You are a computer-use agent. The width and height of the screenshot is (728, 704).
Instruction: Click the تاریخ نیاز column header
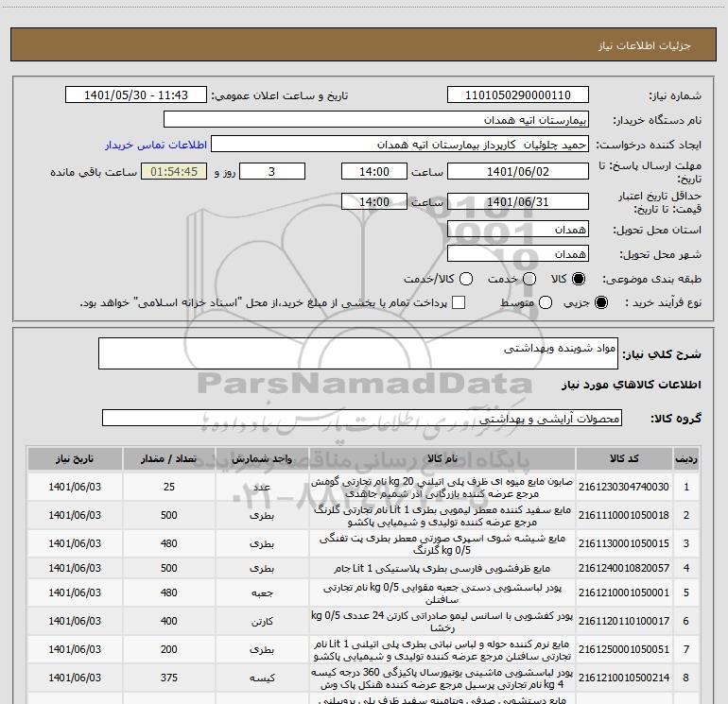click(x=75, y=458)
